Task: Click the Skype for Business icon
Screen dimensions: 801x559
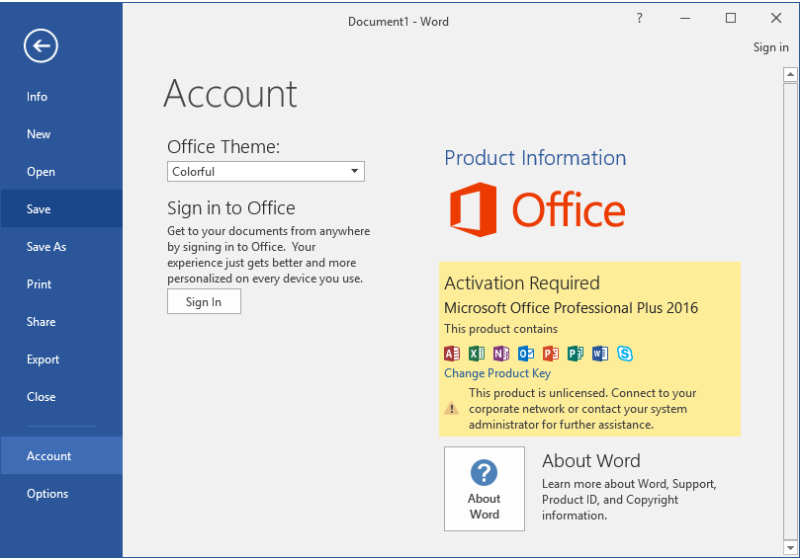Action: (625, 353)
